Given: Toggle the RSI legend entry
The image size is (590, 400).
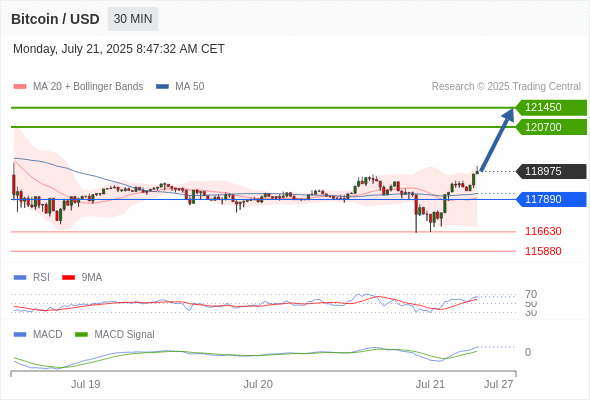Looking at the screenshot, I should point(32,277).
